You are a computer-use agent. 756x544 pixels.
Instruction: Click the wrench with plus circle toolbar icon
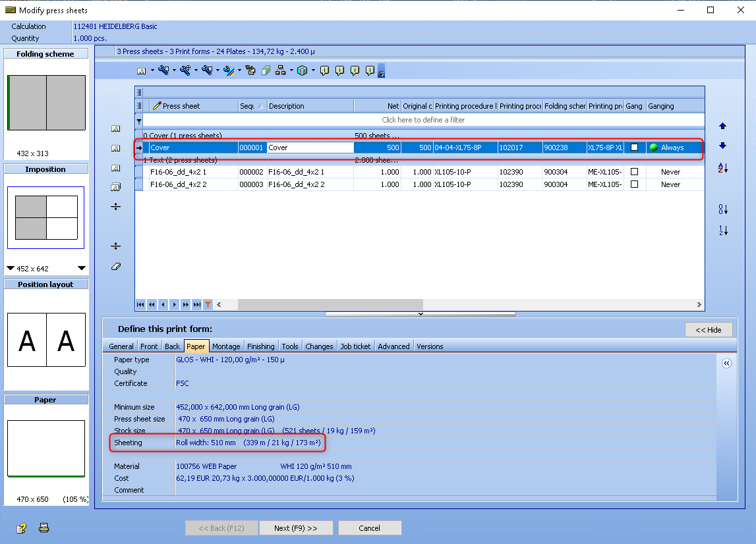pyautogui.click(x=185, y=70)
